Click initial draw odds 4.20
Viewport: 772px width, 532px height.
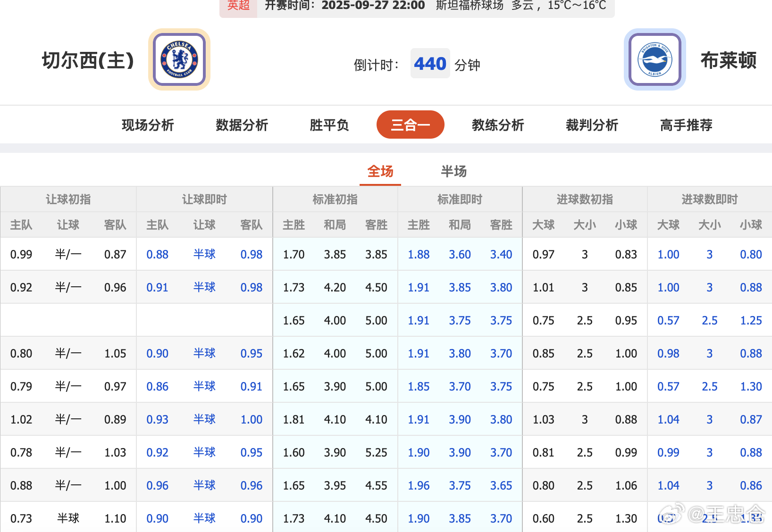click(x=335, y=287)
